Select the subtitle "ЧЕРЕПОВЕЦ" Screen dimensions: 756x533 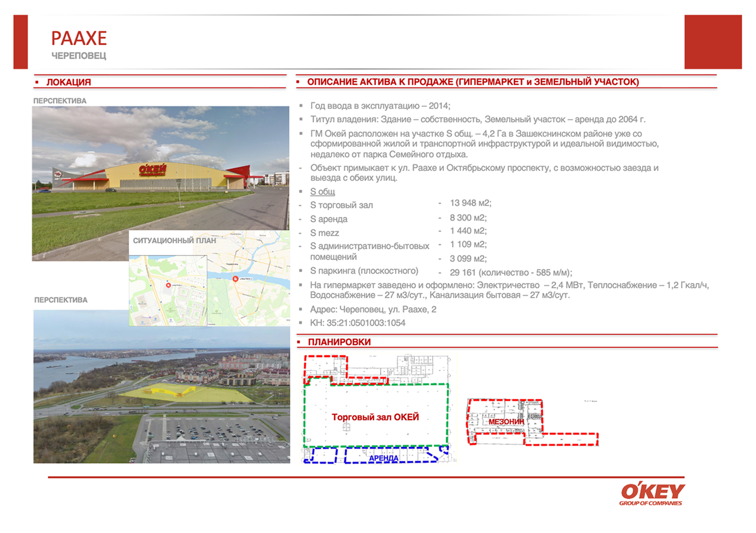pyautogui.click(x=79, y=56)
